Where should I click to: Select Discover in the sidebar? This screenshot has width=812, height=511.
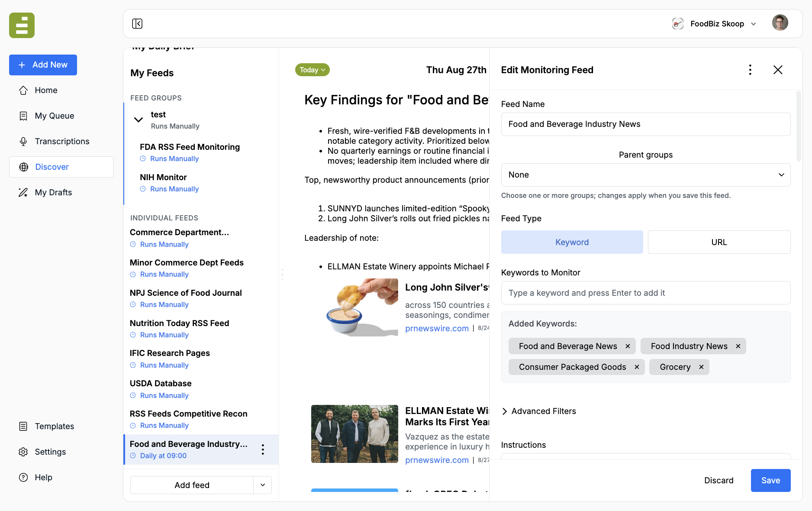click(61, 167)
